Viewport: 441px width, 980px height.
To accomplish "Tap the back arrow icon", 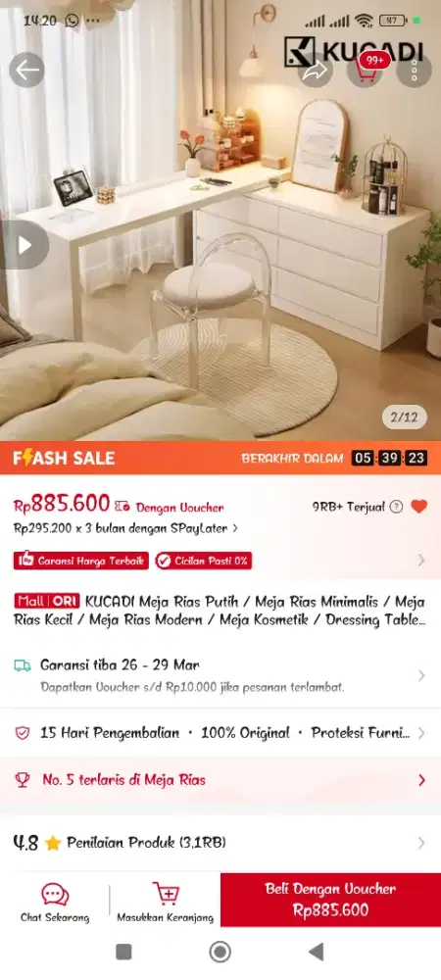I will pyautogui.click(x=26, y=70).
